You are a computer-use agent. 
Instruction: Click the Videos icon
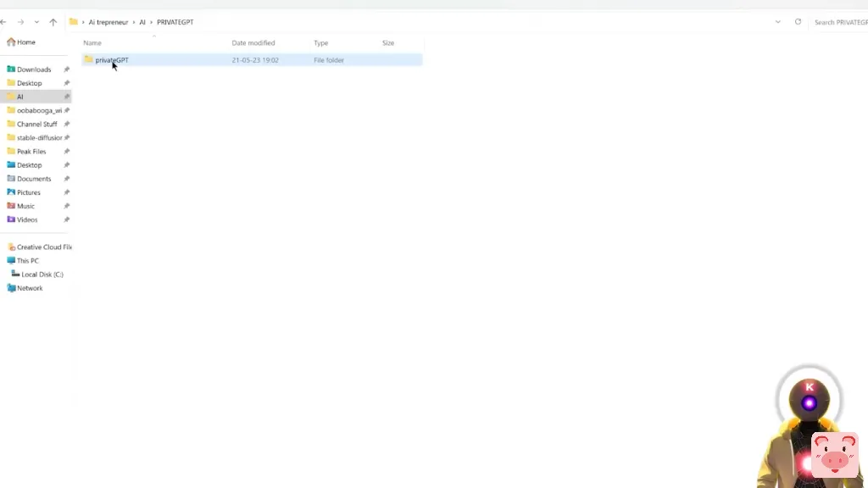[11, 219]
